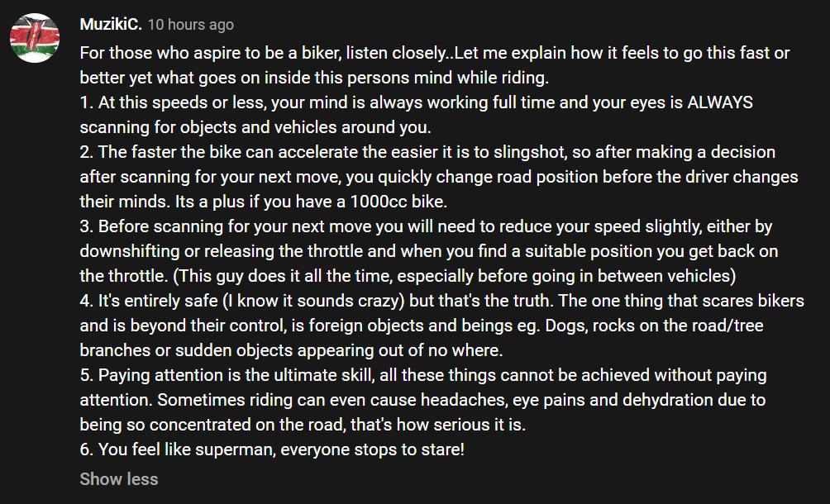
Task: Click the number "5." starting point five
Action: [88, 375]
